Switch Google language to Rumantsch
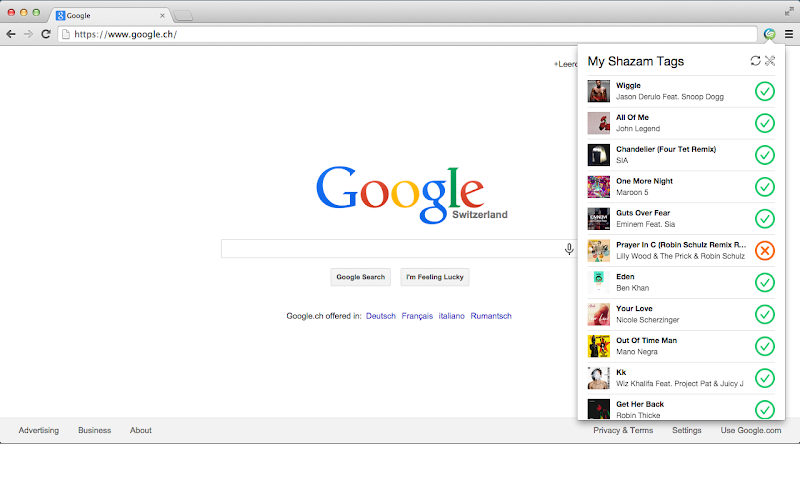The height and width of the screenshot is (500, 800). (491, 316)
